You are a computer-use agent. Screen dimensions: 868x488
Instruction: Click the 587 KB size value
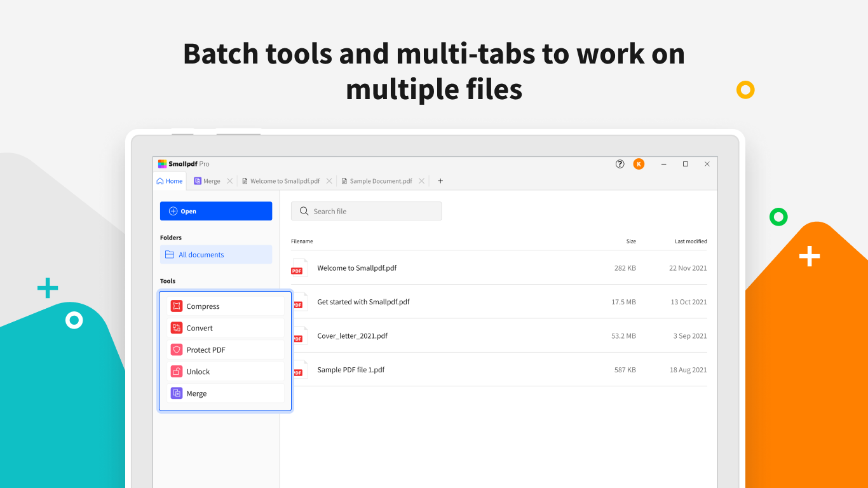tap(625, 370)
